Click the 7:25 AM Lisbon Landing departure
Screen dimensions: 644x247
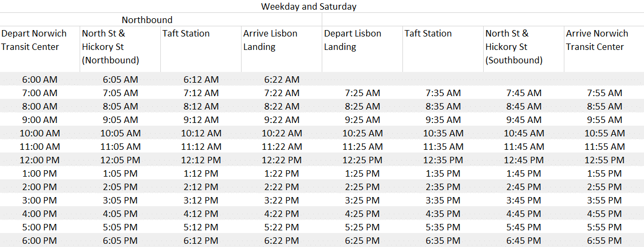tap(362, 93)
